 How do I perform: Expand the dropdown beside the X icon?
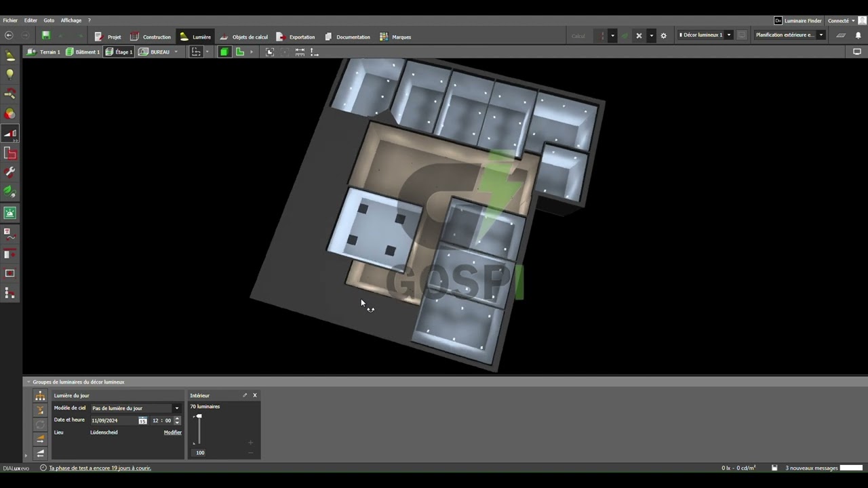pyautogui.click(x=652, y=36)
